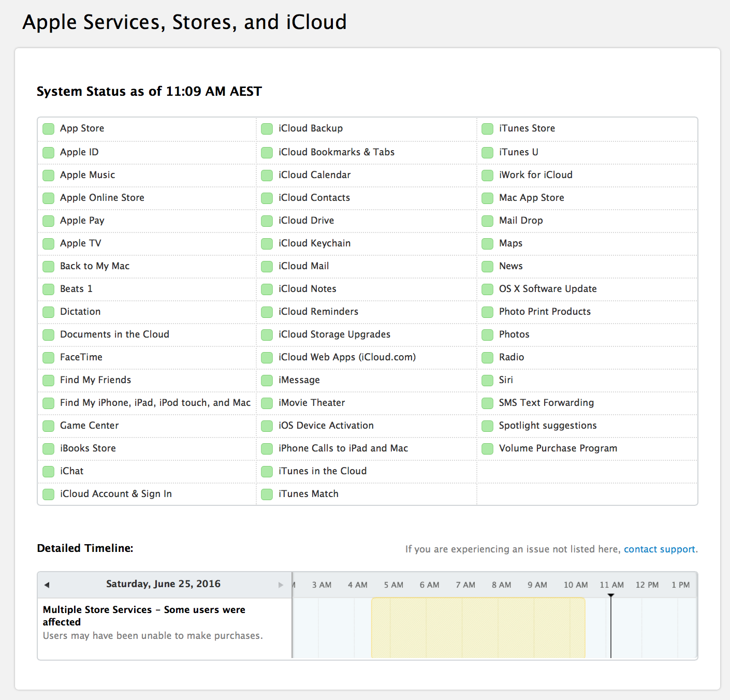Click the iCloud Account & Sign In label

(116, 494)
